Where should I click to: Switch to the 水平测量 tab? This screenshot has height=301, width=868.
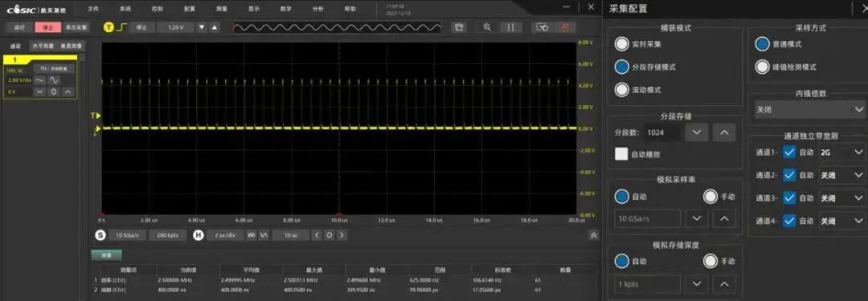click(x=43, y=47)
